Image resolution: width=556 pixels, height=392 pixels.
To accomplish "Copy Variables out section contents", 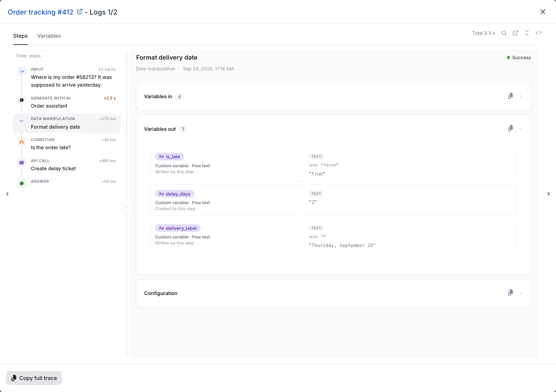I will pyautogui.click(x=510, y=128).
